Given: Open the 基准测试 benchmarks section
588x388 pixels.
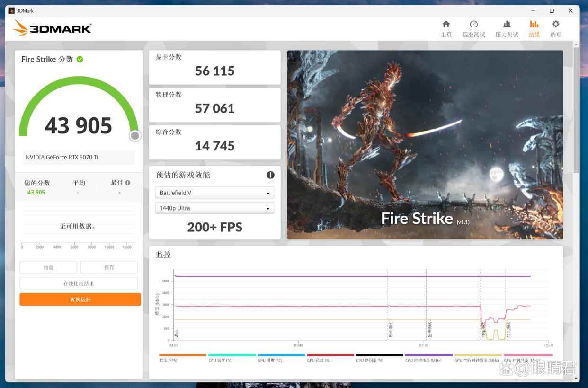Looking at the screenshot, I should point(473,29).
